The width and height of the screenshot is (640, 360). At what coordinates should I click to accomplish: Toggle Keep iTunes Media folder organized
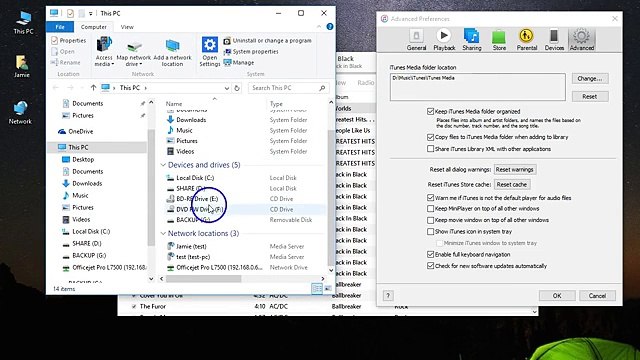[x=430, y=111]
